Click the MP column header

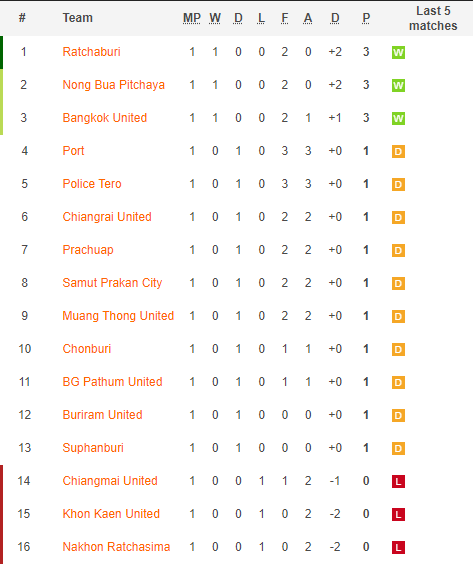click(x=192, y=18)
